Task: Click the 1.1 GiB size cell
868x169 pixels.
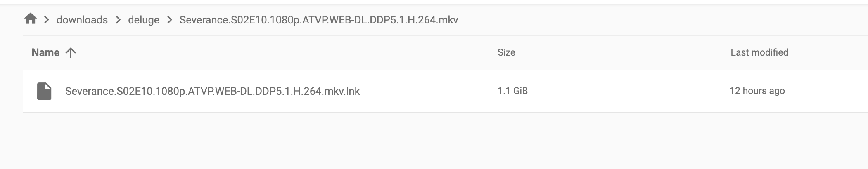Action: [x=513, y=91]
